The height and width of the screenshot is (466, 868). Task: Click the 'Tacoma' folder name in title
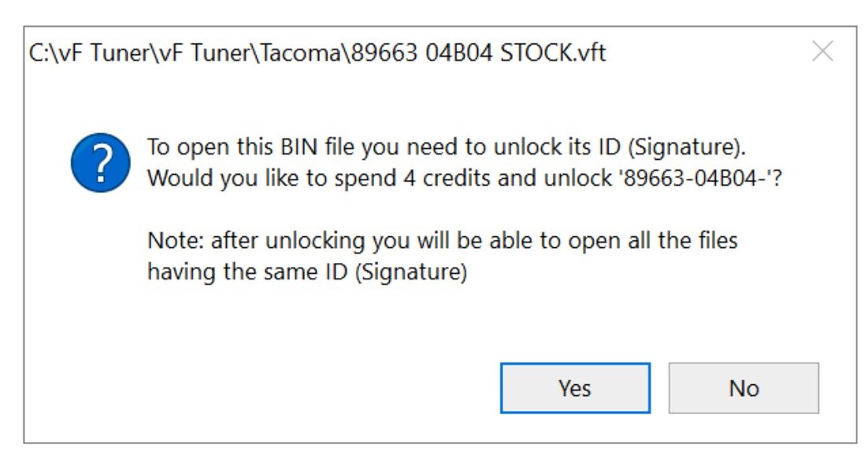click(302, 53)
